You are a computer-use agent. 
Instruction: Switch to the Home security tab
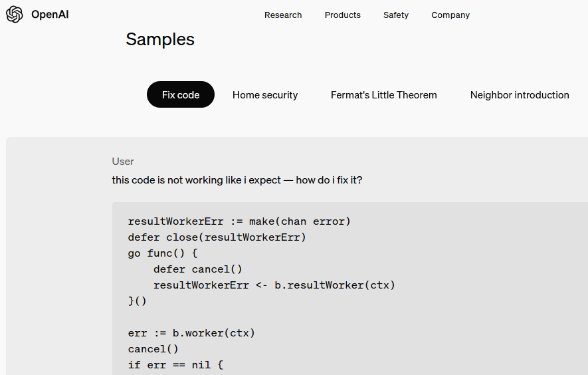point(264,95)
